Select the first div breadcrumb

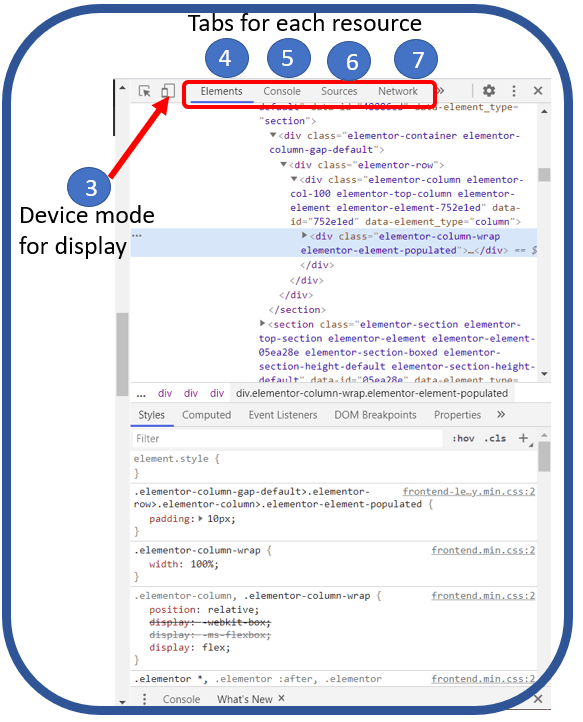point(165,393)
